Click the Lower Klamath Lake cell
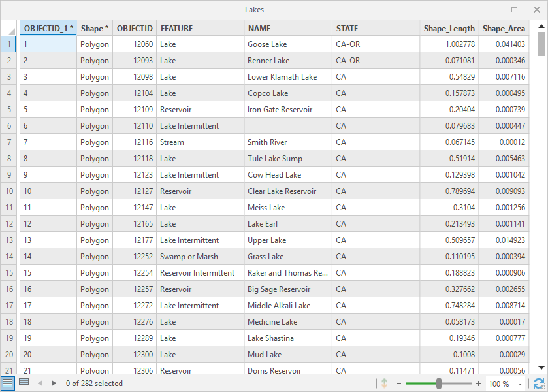 point(288,77)
